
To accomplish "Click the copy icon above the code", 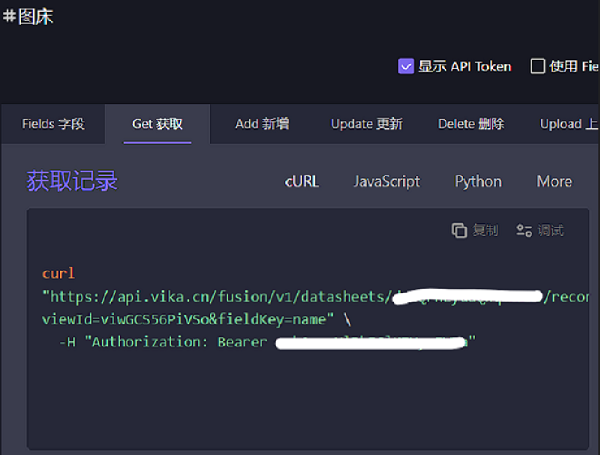I will (x=460, y=230).
